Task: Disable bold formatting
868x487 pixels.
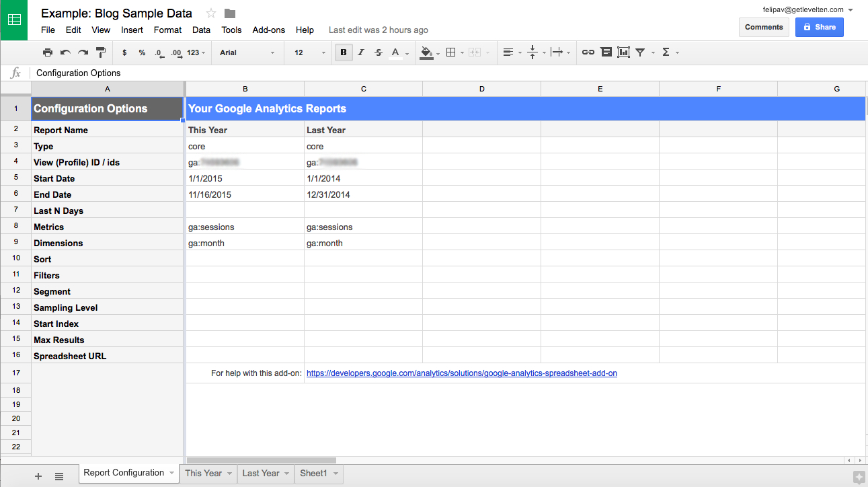Action: [x=344, y=52]
